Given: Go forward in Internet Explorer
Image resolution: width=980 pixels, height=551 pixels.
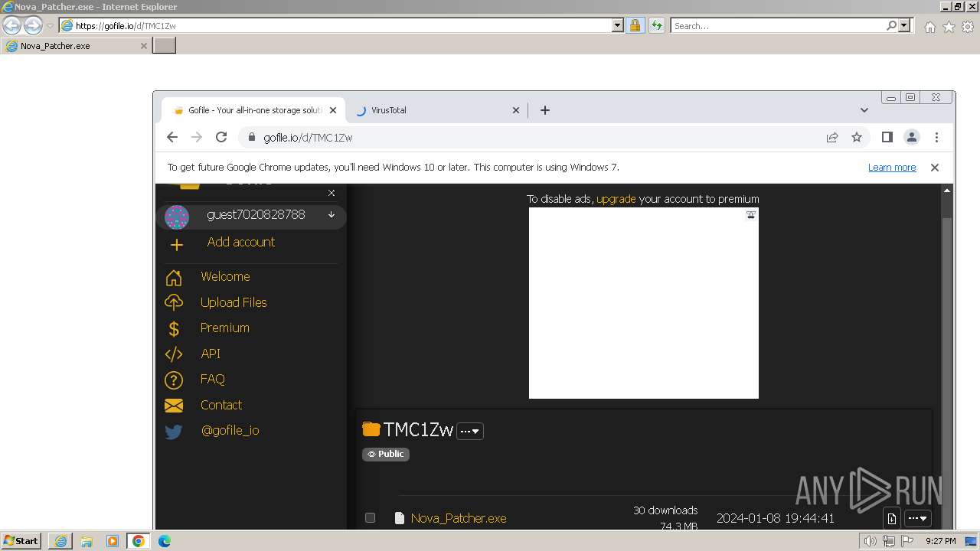Looking at the screenshot, I should [x=33, y=25].
